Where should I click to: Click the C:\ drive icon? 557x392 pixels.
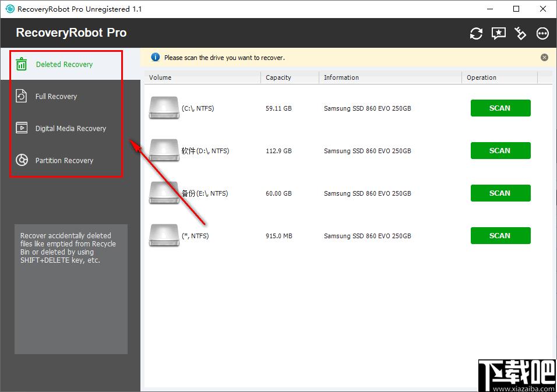[164, 108]
